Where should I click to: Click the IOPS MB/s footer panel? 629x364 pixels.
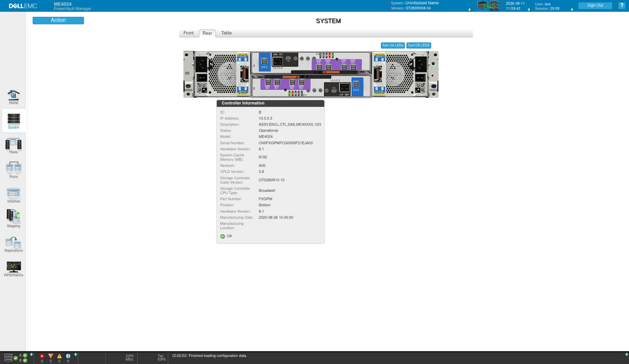point(130,357)
